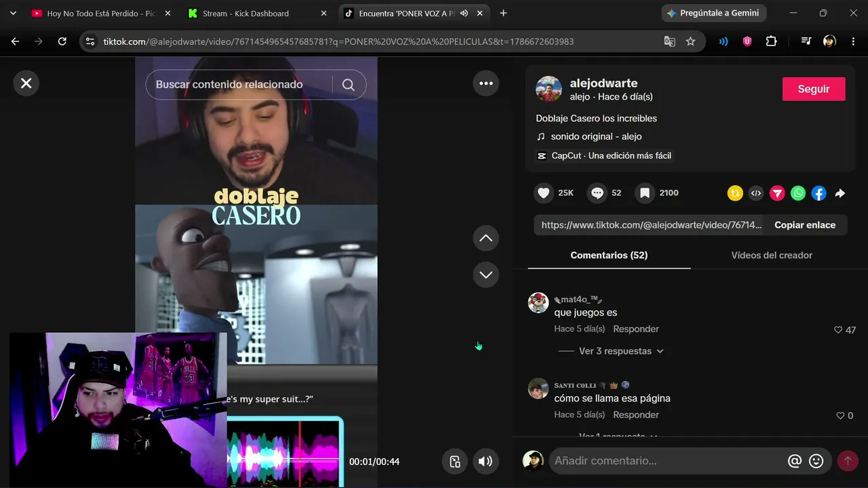868x488 pixels.
Task: Send to friends with the red arrow icon
Action: (777, 193)
